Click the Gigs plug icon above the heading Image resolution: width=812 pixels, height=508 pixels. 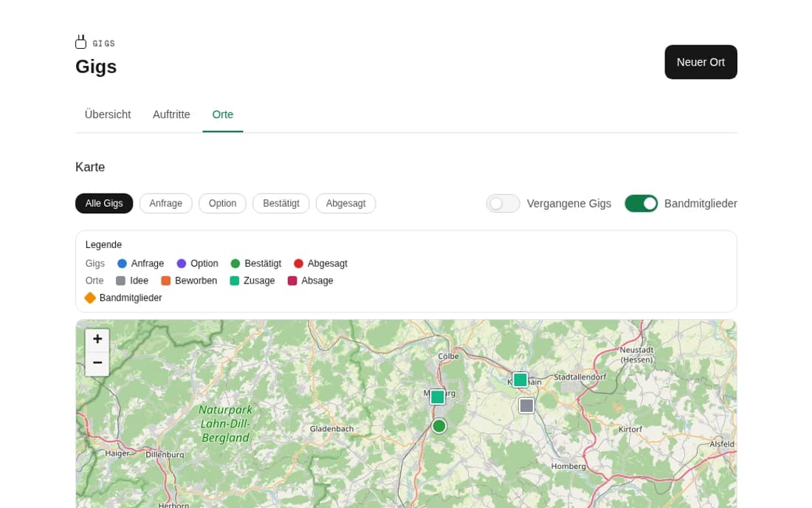[80, 42]
